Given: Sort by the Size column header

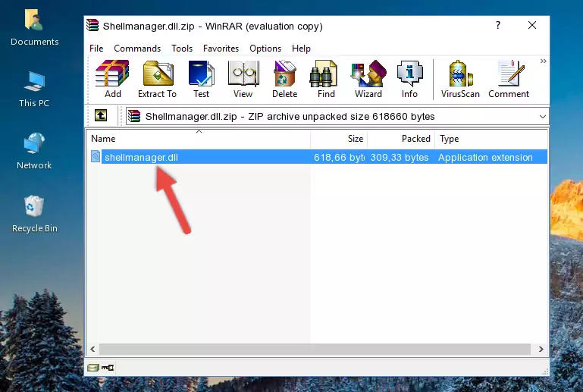Looking at the screenshot, I should click(x=339, y=139).
